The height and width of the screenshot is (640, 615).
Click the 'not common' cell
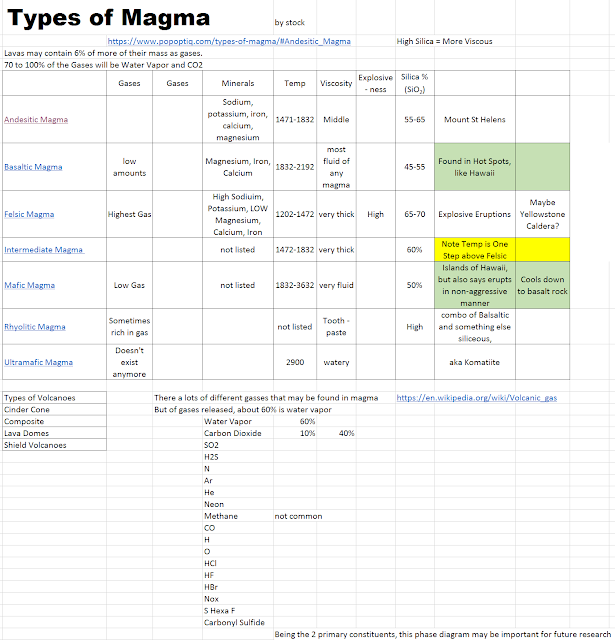click(298, 516)
